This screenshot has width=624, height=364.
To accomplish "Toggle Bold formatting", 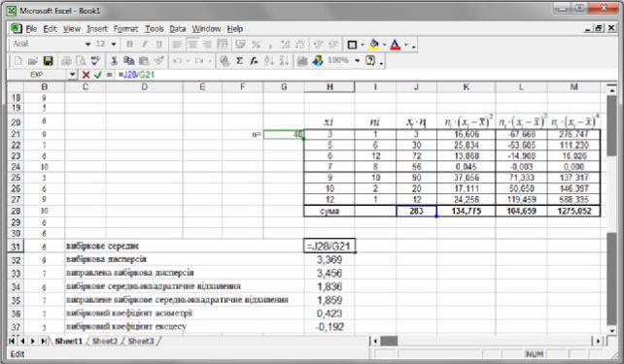I will 129,44.
